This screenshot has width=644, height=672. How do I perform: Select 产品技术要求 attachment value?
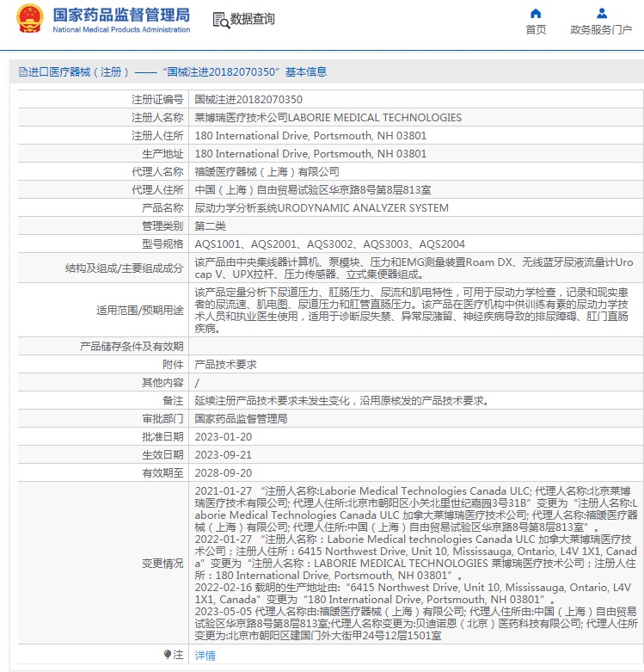(225, 364)
